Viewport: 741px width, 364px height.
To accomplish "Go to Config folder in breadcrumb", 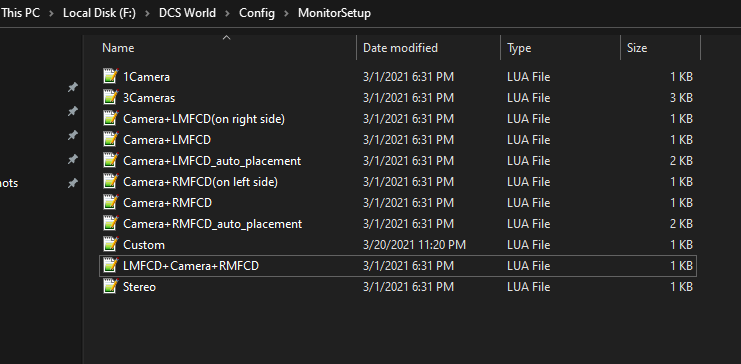I will (x=257, y=13).
